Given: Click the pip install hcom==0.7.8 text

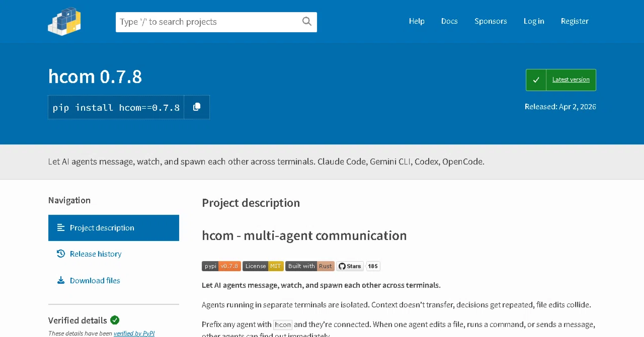Looking at the screenshot, I should click(116, 108).
